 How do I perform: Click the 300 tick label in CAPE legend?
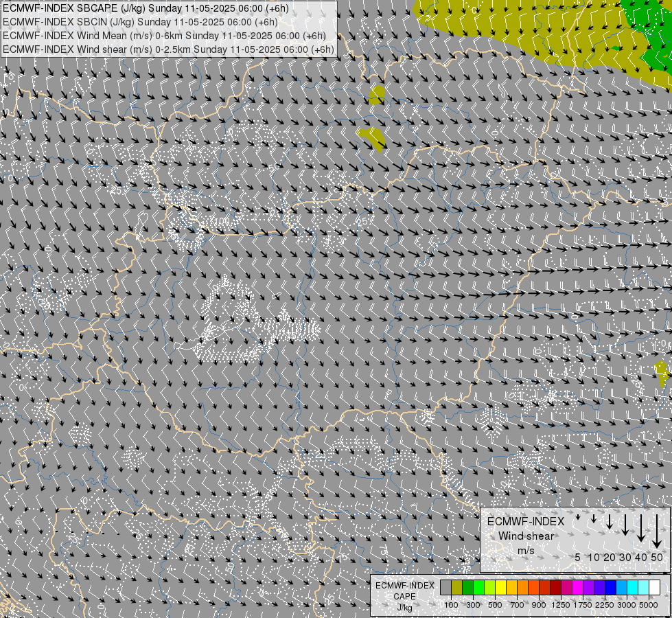[x=473, y=605]
